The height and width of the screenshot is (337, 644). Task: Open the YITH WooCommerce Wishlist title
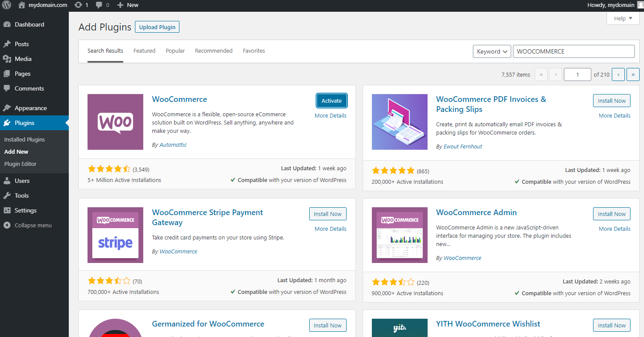[488, 324]
